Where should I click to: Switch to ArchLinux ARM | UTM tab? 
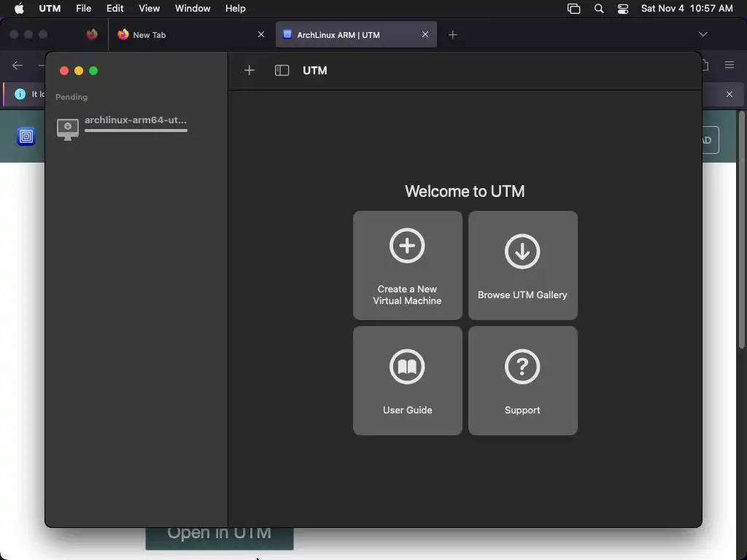click(356, 35)
